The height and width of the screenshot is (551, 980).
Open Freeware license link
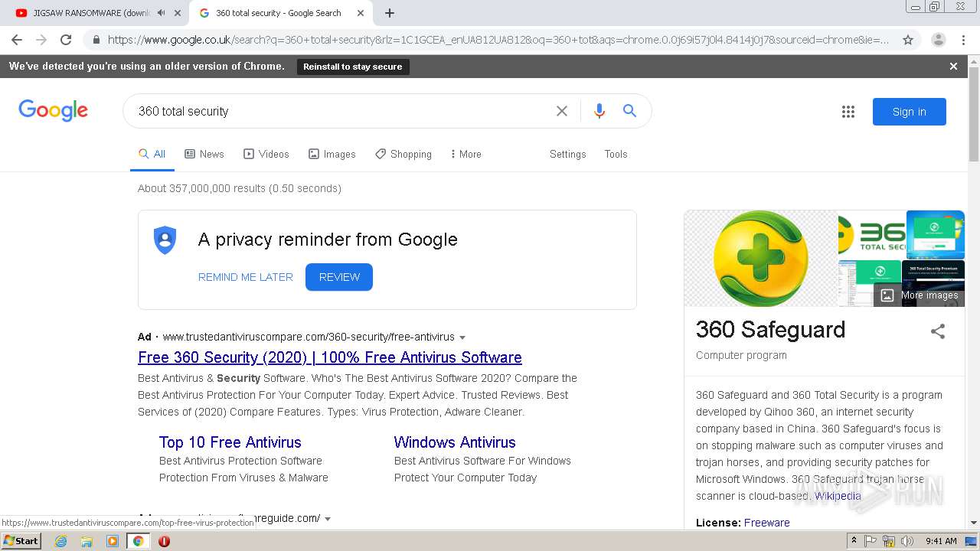point(766,523)
